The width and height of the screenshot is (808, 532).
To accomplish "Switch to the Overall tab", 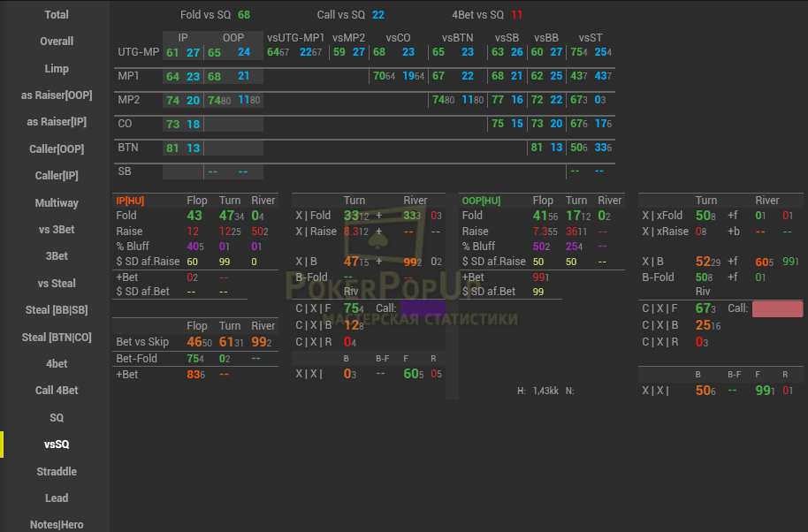I will point(56,42).
